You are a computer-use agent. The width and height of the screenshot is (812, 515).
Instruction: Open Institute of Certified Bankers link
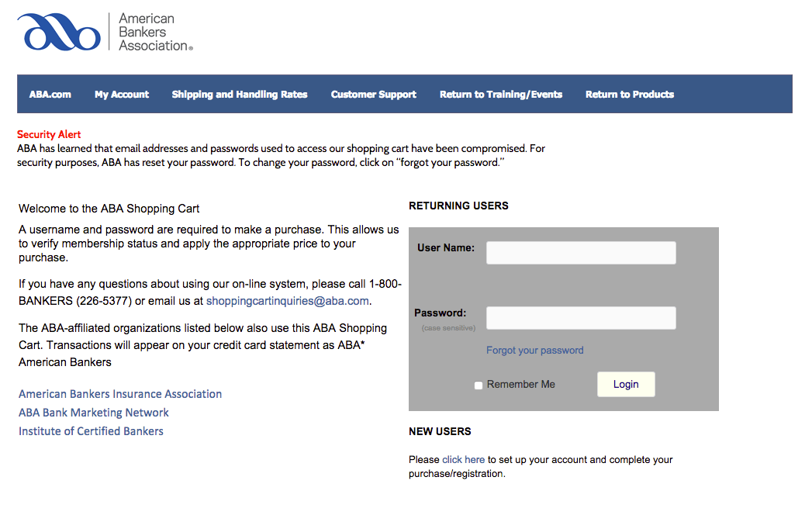point(91,431)
